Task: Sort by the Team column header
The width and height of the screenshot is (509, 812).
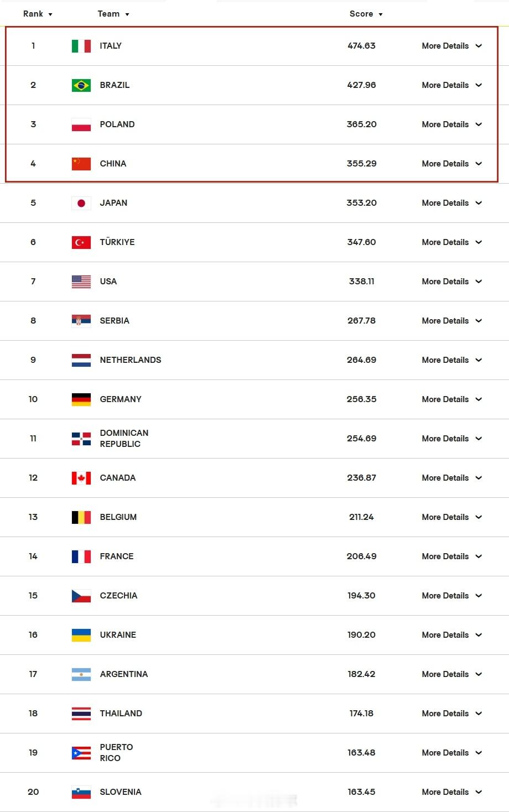Action: pos(113,14)
